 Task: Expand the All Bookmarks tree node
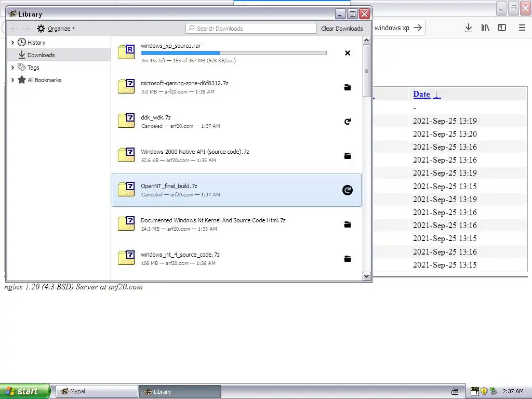point(12,80)
